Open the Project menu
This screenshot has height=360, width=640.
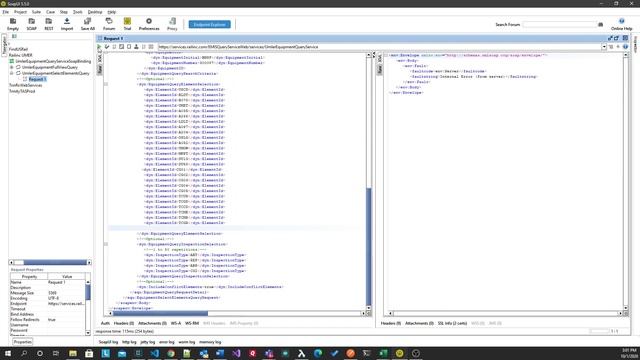click(20, 12)
